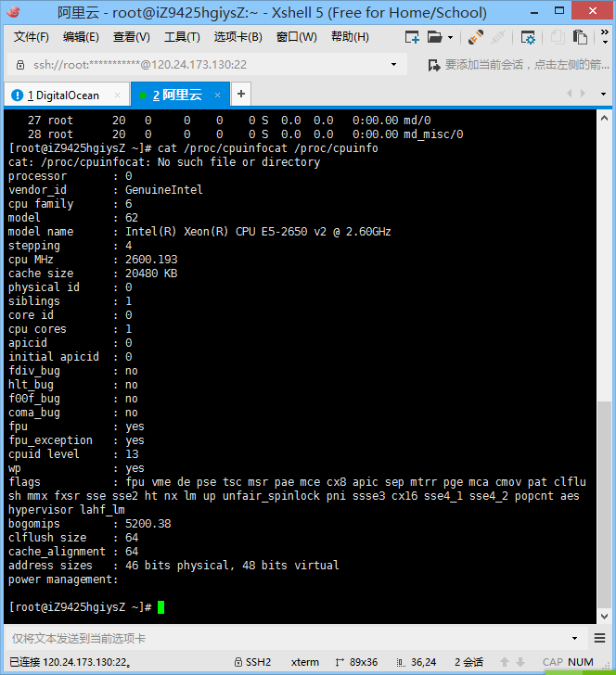Screen dimensions: 616x675
Task: Open the 文件(F) menu
Action: click(x=31, y=37)
